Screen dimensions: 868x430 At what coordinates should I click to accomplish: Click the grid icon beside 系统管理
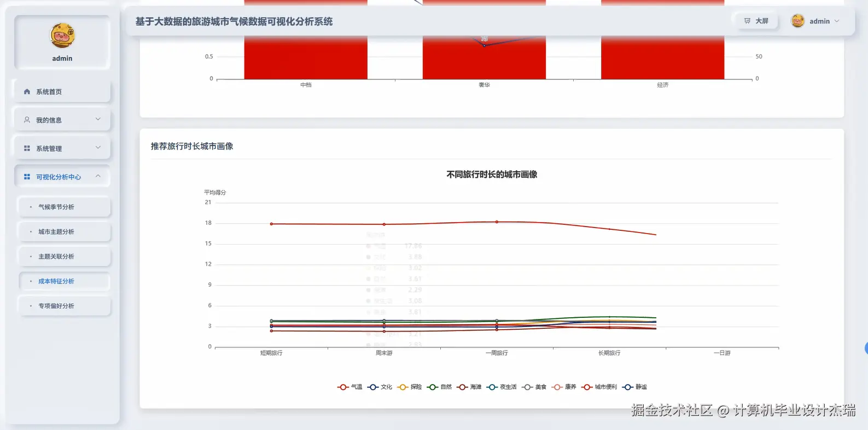point(27,148)
